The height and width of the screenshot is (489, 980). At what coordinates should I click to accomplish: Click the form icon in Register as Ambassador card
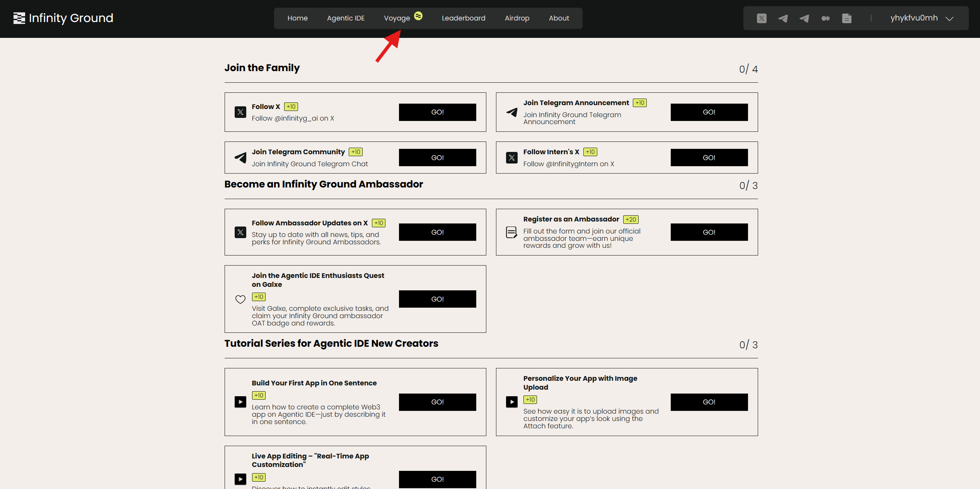(x=512, y=232)
